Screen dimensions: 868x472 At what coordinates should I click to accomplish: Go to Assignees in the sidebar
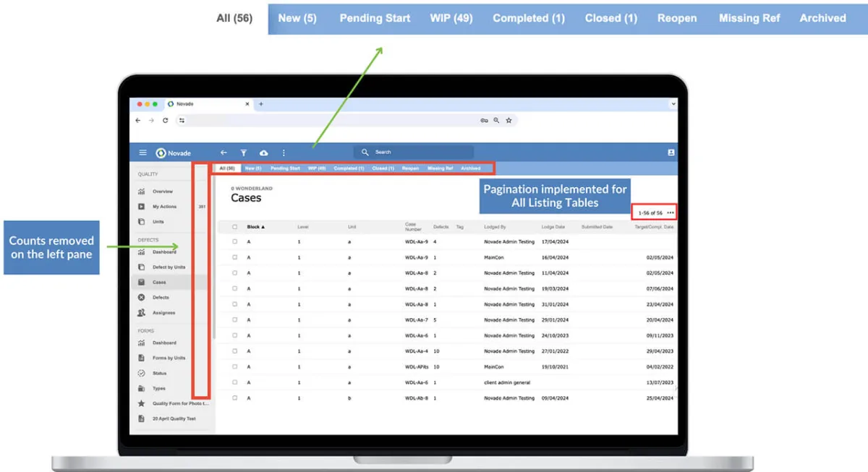click(x=163, y=313)
